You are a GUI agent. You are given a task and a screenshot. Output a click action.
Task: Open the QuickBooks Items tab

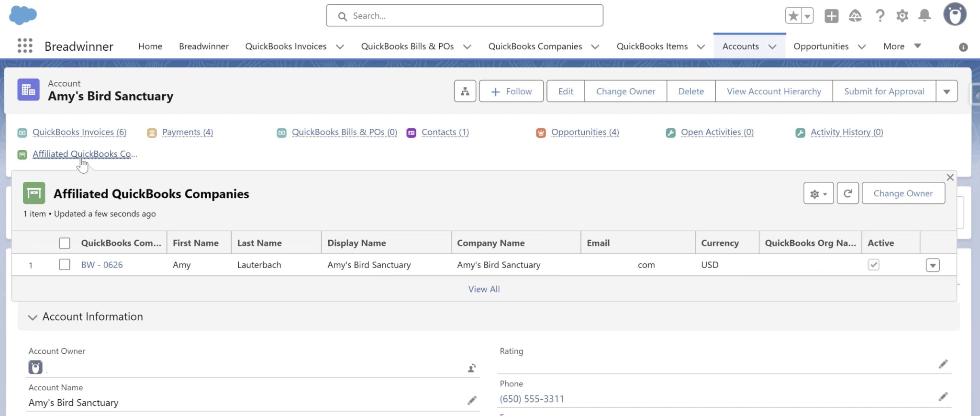pos(652,46)
